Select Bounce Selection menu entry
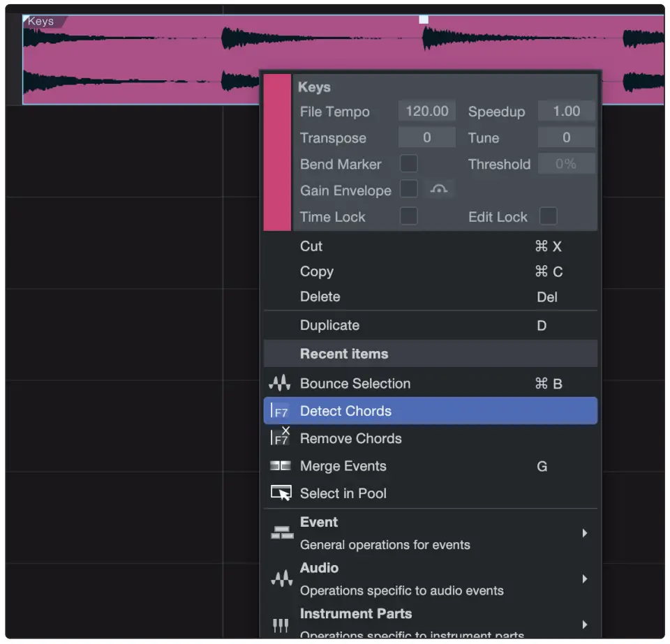This screenshot has height=644, width=670. tap(431, 384)
